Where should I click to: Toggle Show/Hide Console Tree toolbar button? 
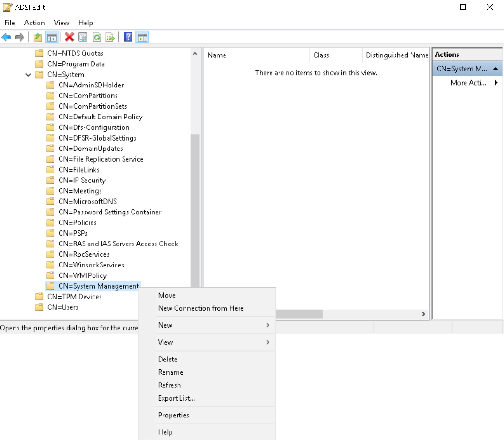(x=52, y=37)
